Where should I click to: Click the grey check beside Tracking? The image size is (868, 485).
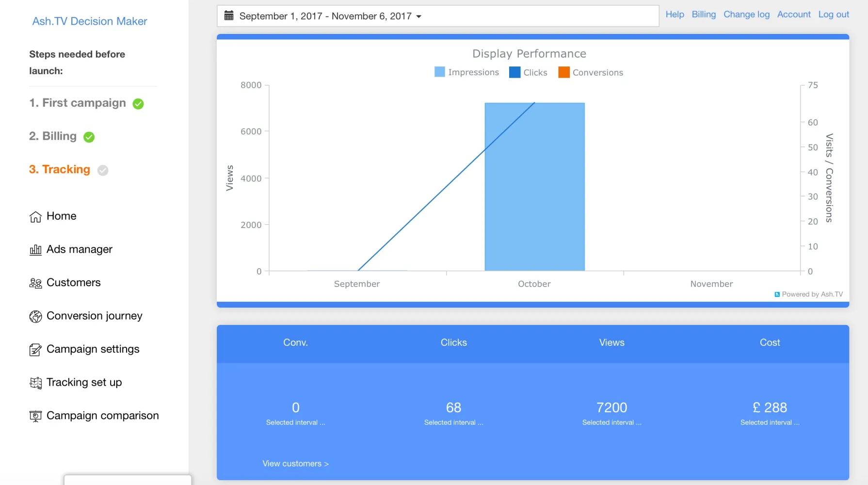103,170
